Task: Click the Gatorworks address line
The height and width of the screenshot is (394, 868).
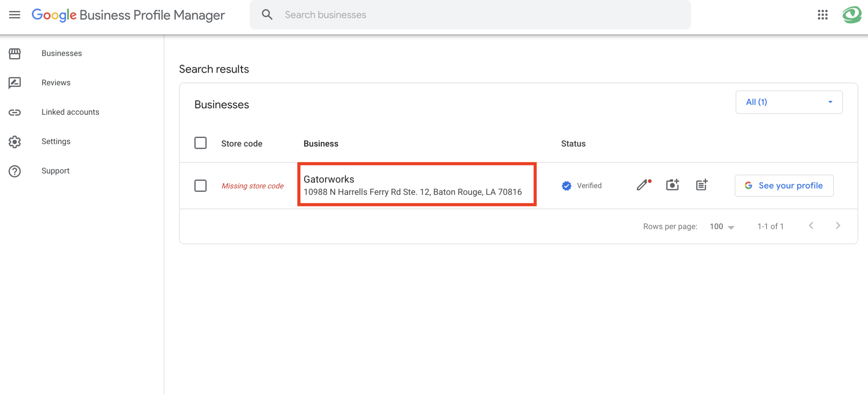Action: (412, 192)
